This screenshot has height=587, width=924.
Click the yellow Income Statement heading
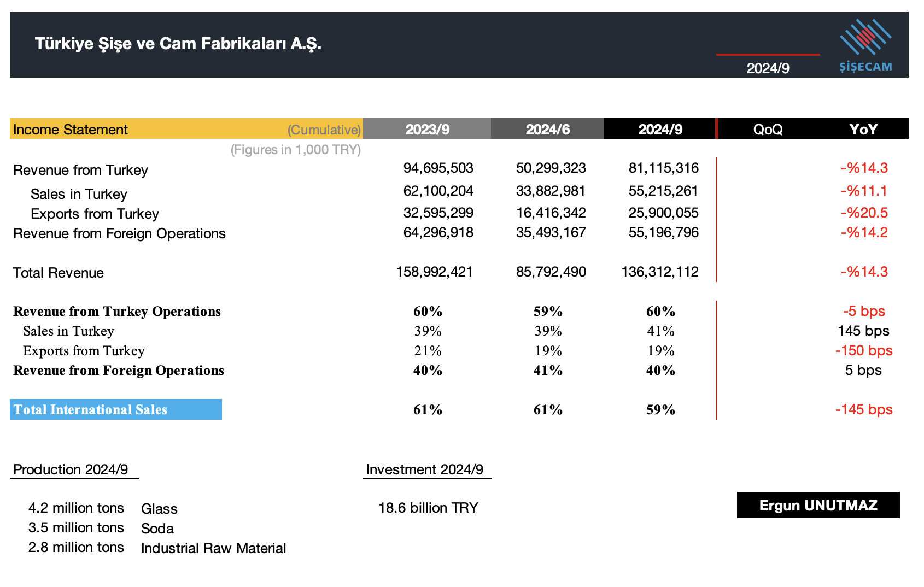(71, 130)
